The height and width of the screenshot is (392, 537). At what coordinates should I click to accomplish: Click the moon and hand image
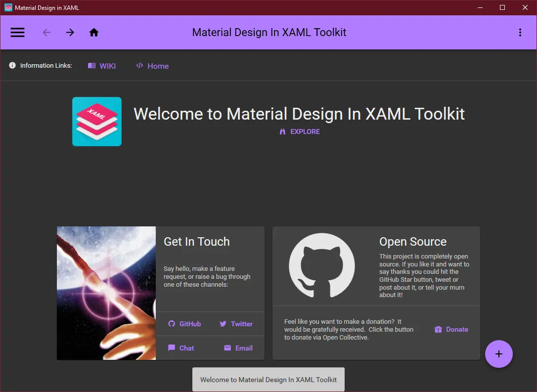point(106,293)
